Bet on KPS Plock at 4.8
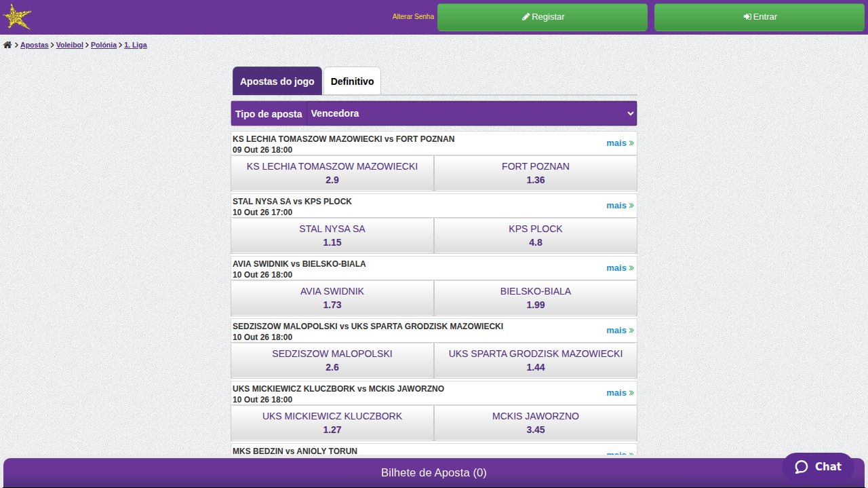The image size is (868, 488). pos(536,236)
